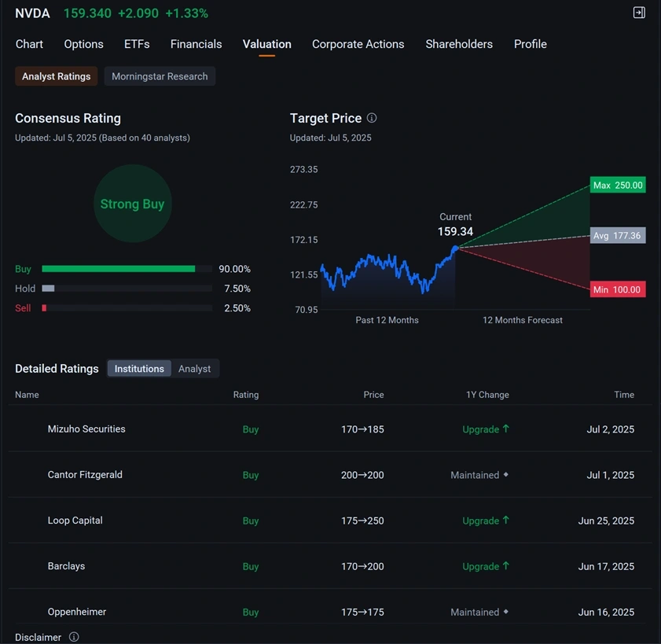Click the Name column header

[x=27, y=395]
